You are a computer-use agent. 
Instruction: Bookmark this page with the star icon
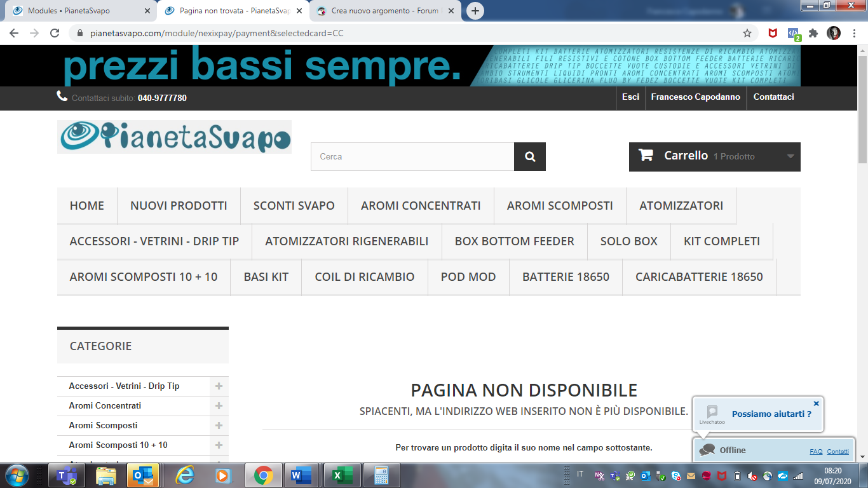pyautogui.click(x=747, y=33)
